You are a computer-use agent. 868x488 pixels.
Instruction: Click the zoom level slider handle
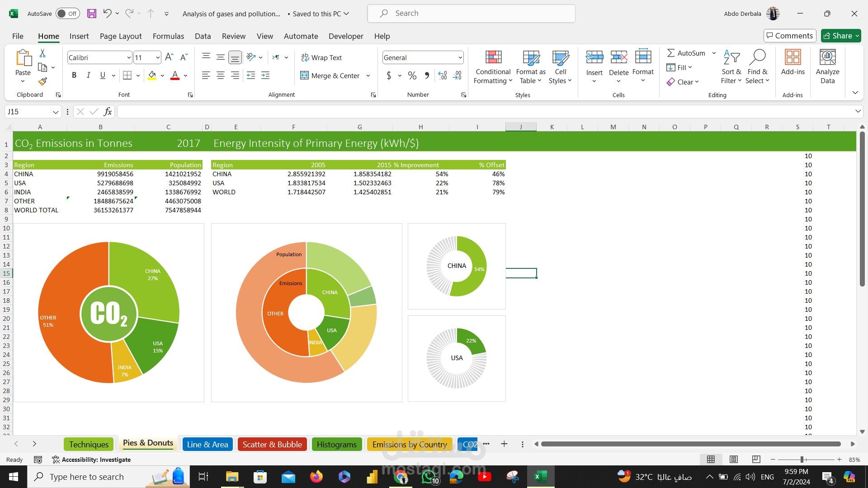pyautogui.click(x=802, y=460)
